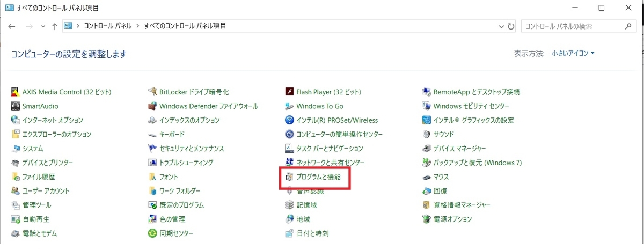
Task: Click the セキュリティとメンテナンス flag icon
Action: pyautogui.click(x=152, y=148)
